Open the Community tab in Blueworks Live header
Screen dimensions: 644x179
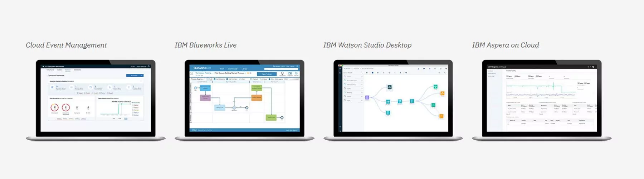tap(233, 69)
